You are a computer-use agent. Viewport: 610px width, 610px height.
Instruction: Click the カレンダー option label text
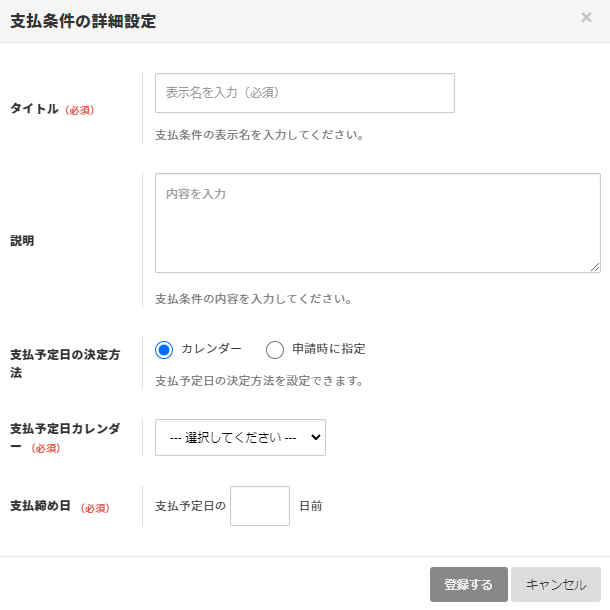211,349
